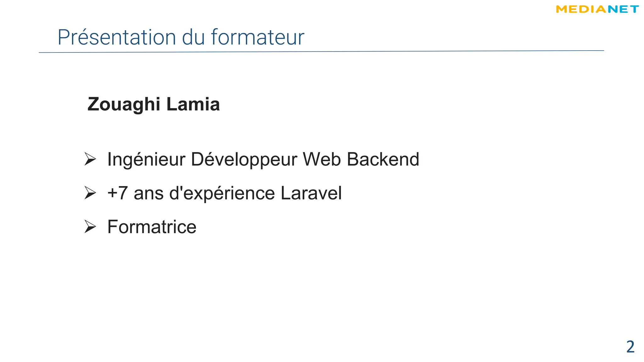Screen dimensions: 644x362
Task: Click the arrow bullet before Ingénieur
Action: [90, 159]
